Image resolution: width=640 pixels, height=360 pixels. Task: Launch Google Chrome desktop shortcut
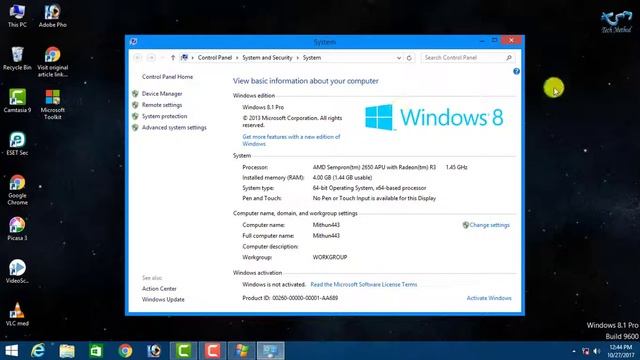click(x=17, y=189)
